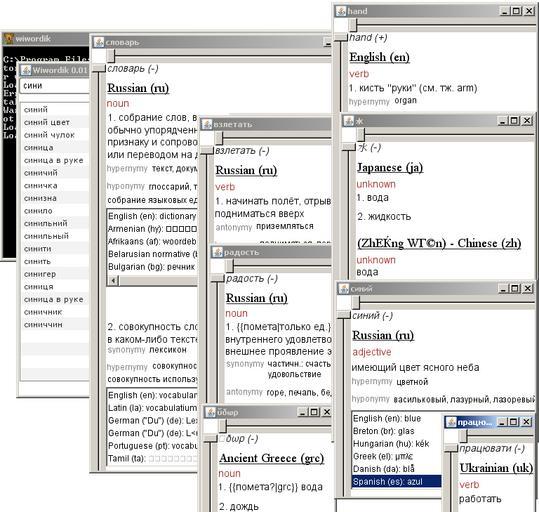Collapse the словарь (-) entry
Image resolution: width=539 pixels, height=512 pixels.
133,68
